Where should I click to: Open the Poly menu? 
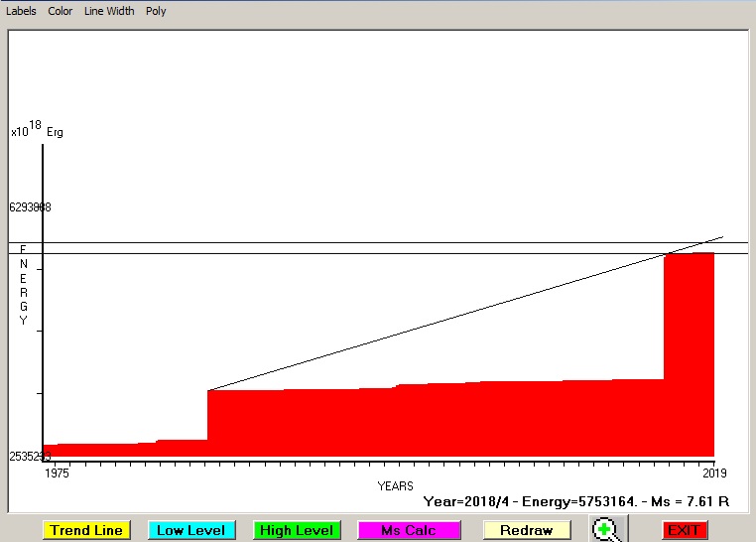pyautogui.click(x=156, y=11)
